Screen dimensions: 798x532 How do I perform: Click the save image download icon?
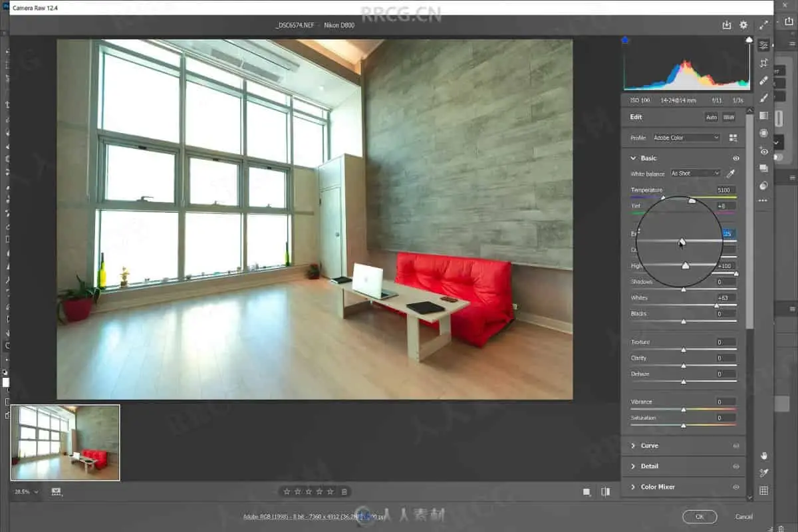pyautogui.click(x=727, y=25)
